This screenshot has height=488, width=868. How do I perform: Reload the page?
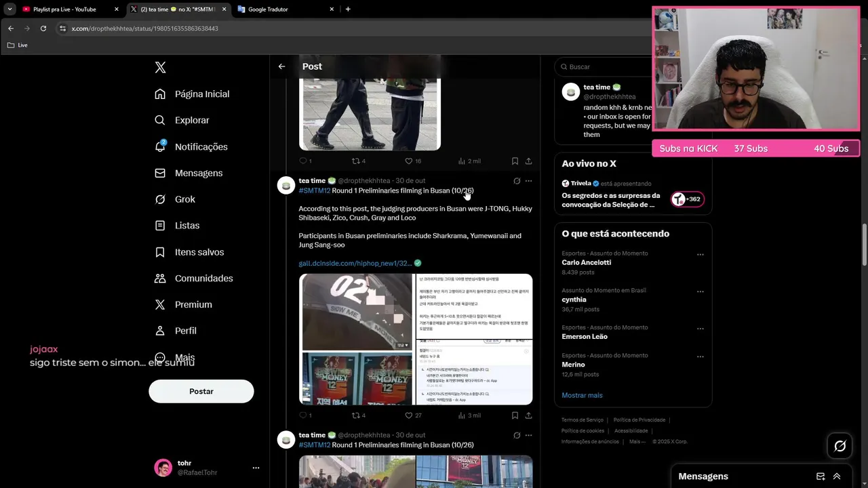[x=43, y=28]
